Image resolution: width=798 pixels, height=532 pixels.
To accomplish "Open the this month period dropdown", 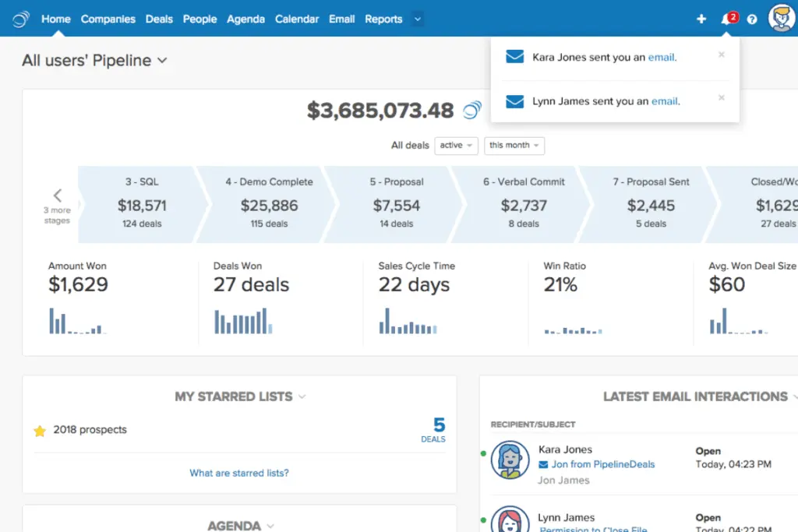I will 514,146.
